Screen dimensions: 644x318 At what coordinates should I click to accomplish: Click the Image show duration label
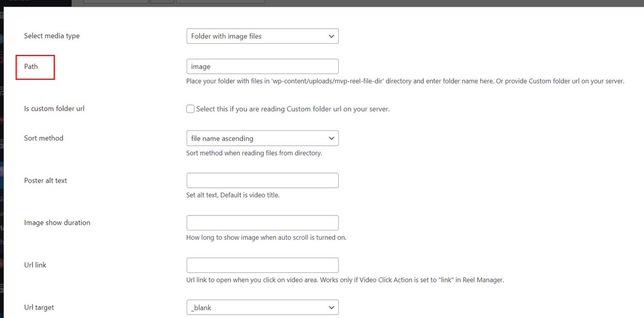(x=57, y=223)
